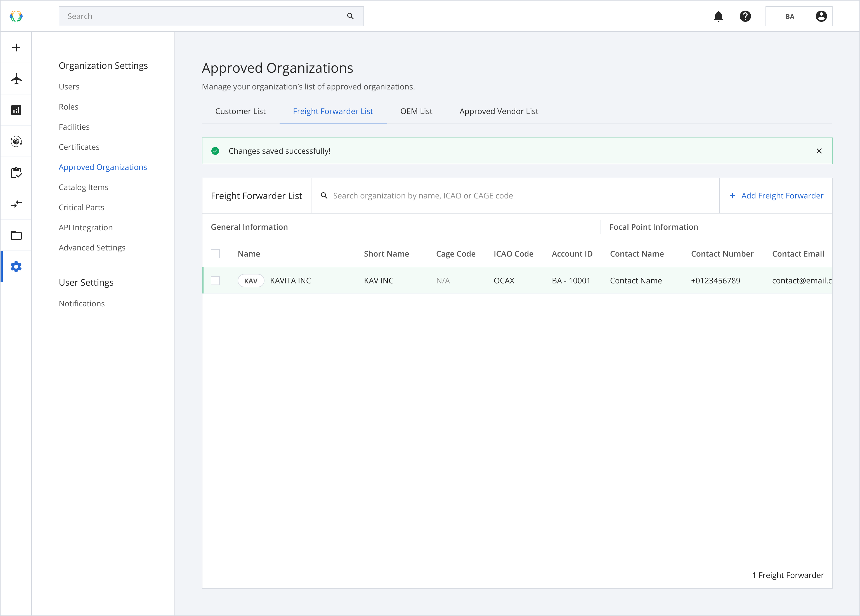
Task: Click the green success check icon
Action: [x=215, y=151]
